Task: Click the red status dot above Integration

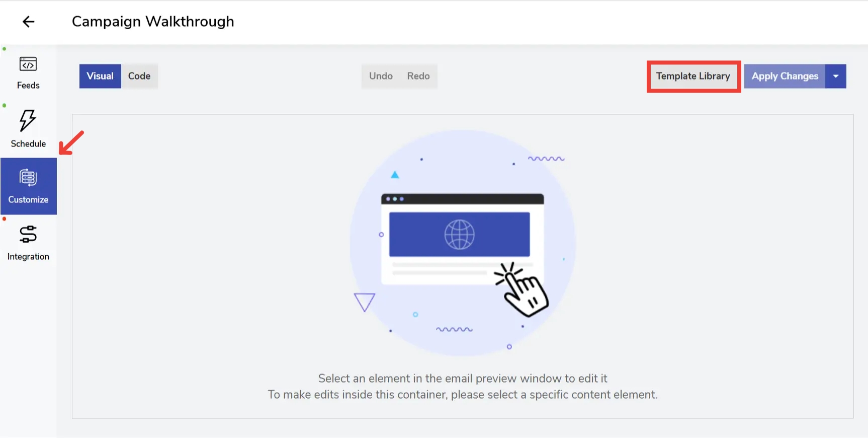Action: pyautogui.click(x=5, y=219)
